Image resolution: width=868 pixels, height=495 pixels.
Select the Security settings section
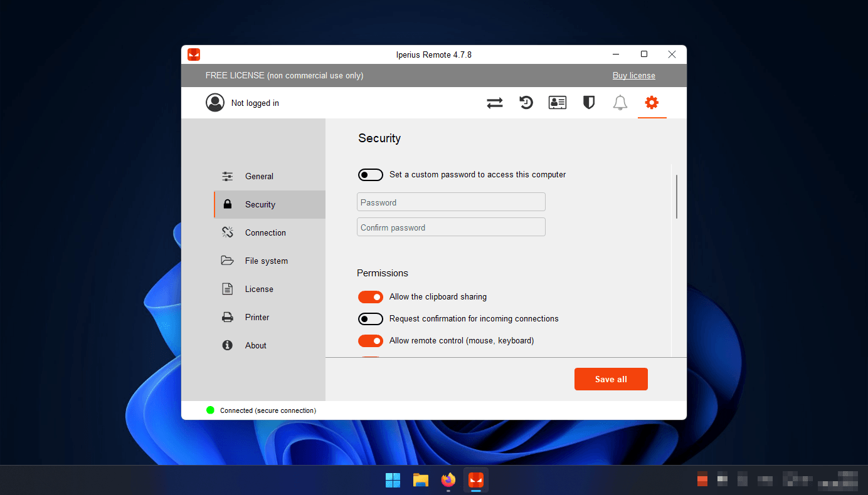[270, 204]
